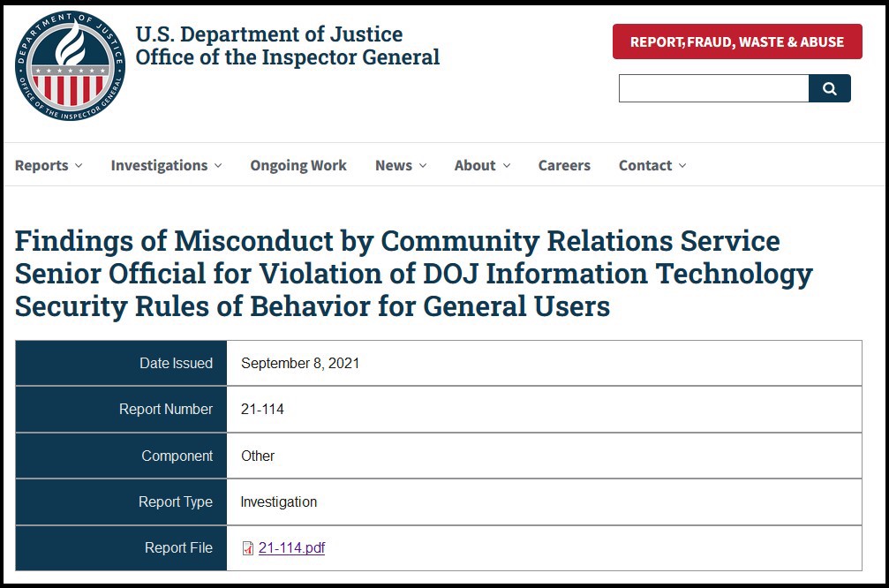
Task: Expand the Investigations dropdown arrow
Action: click(218, 166)
